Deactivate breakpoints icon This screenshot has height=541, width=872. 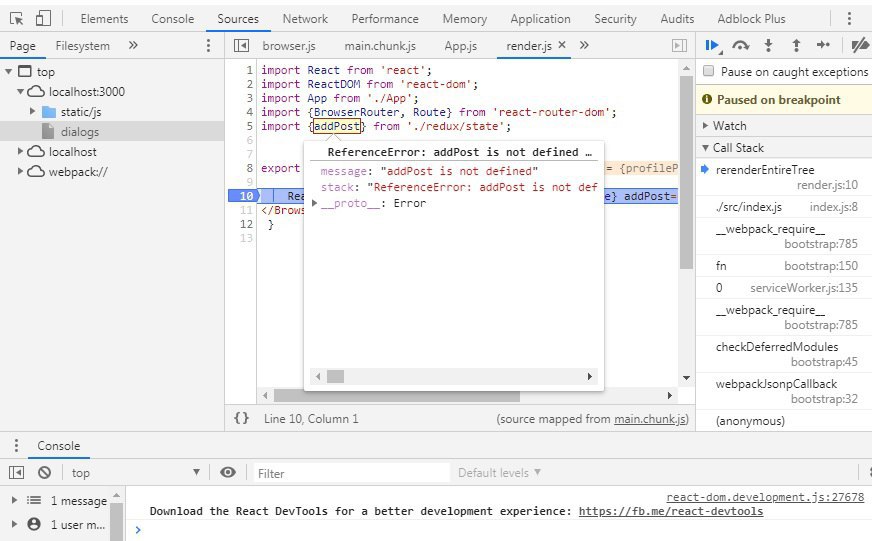(858, 45)
